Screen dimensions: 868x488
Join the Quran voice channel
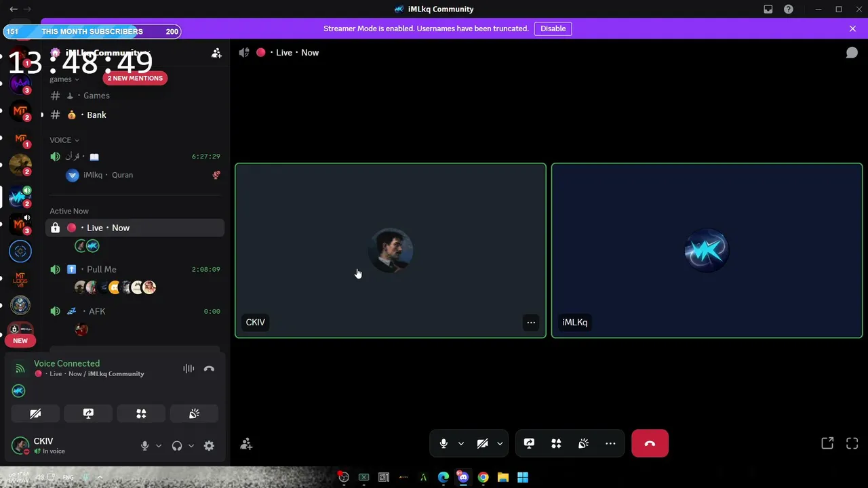(x=135, y=157)
